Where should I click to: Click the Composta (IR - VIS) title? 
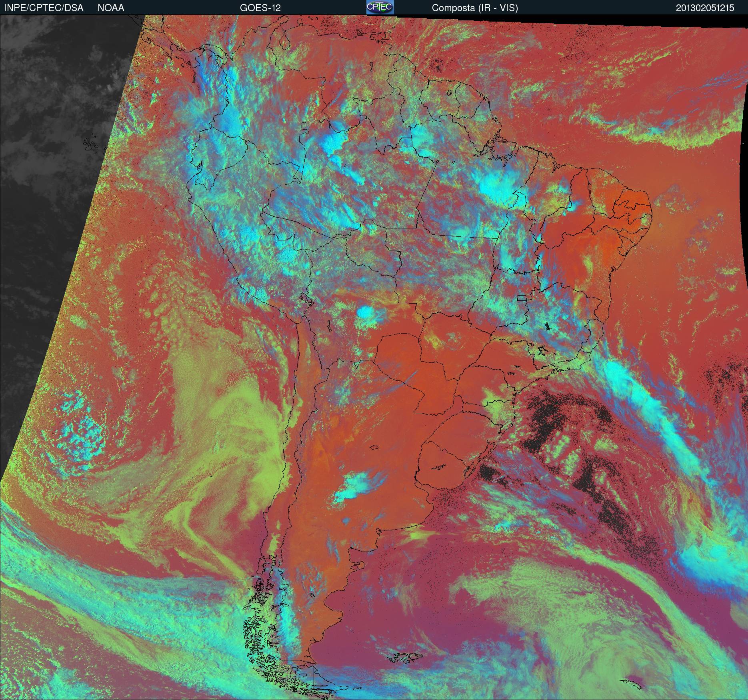(x=475, y=8)
